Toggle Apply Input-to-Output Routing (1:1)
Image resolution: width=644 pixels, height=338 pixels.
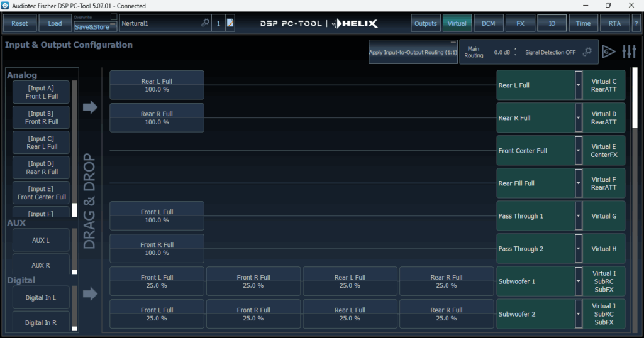pos(413,52)
